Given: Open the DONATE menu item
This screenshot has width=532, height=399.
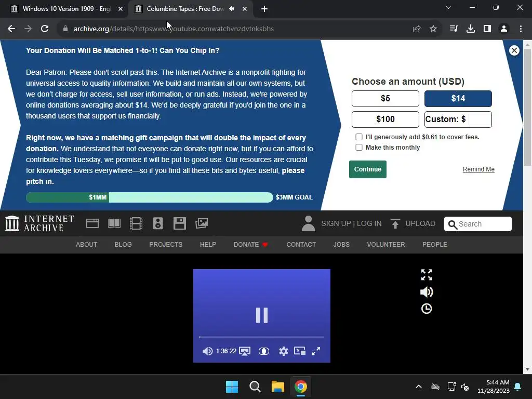Looking at the screenshot, I should [x=250, y=245].
